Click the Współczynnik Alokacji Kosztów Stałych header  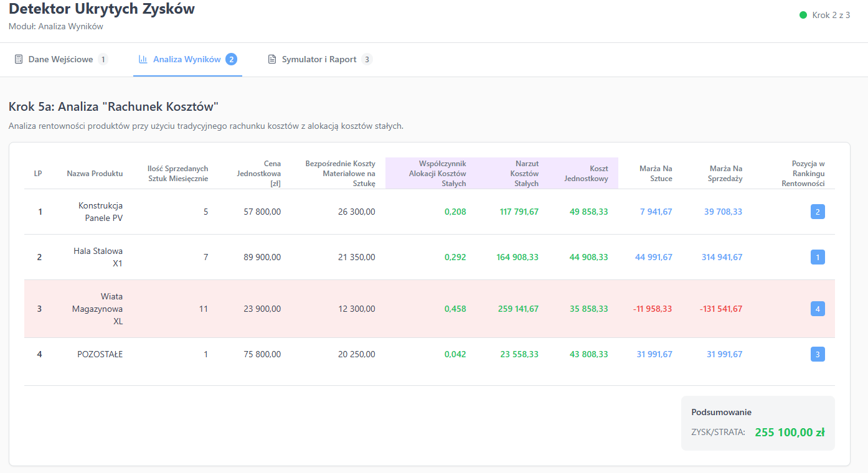[437, 174]
